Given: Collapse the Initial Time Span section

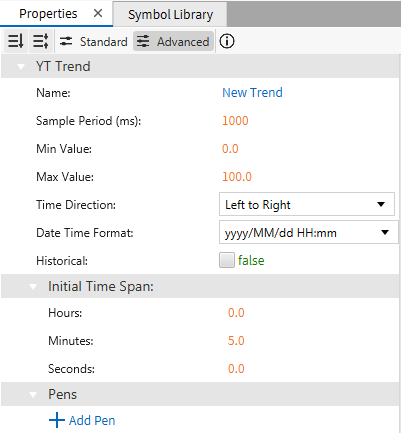Looking at the screenshot, I should 33,286.
